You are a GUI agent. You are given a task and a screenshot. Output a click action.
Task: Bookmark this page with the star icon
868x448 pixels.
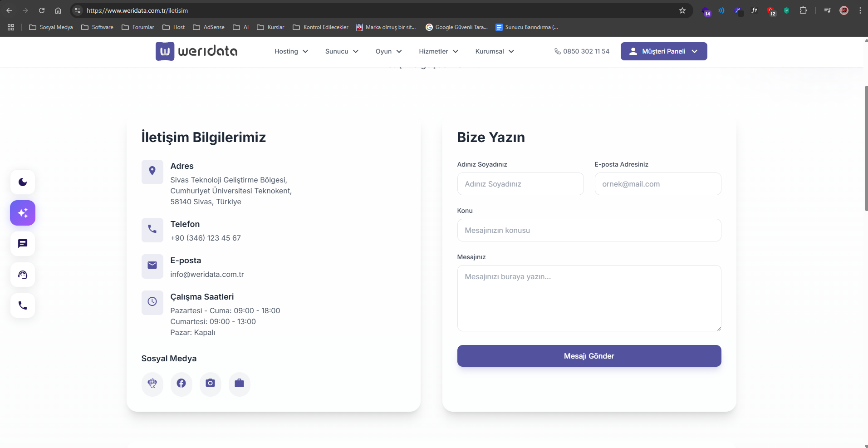click(682, 10)
